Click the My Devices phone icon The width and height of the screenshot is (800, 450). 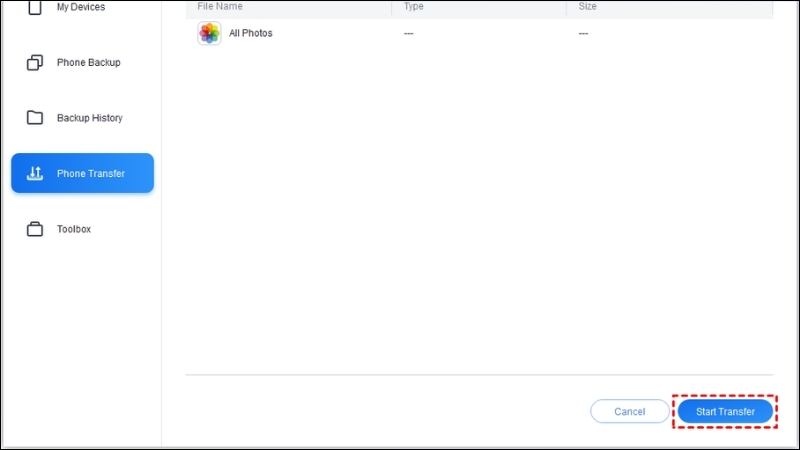pyautogui.click(x=35, y=7)
